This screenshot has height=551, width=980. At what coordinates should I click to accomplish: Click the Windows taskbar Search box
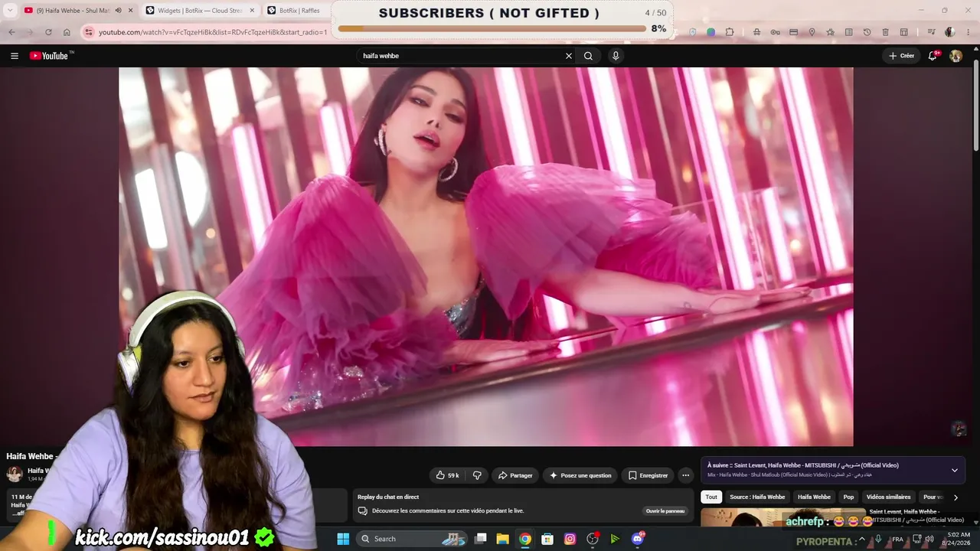point(413,539)
